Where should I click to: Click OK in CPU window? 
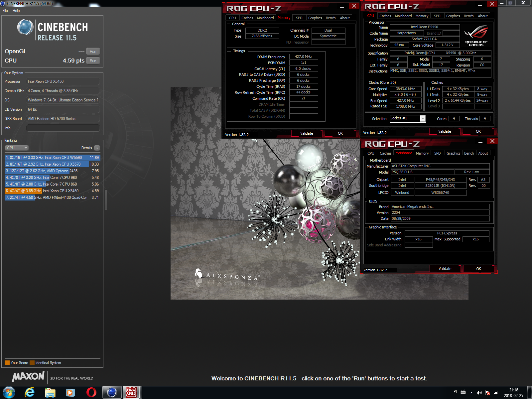[x=478, y=131]
